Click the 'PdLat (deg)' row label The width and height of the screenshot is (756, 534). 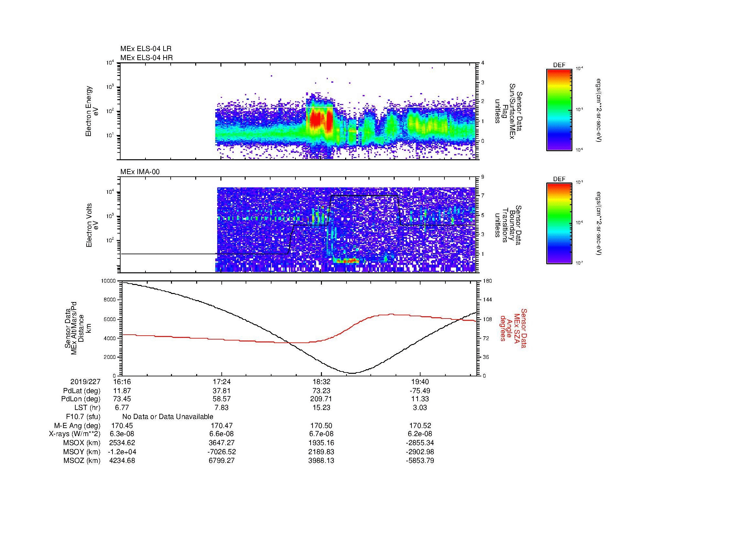pyautogui.click(x=82, y=391)
